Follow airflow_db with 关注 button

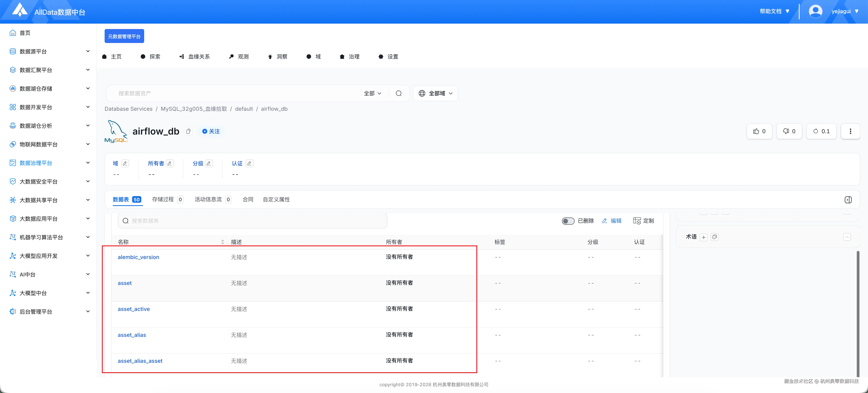(211, 131)
